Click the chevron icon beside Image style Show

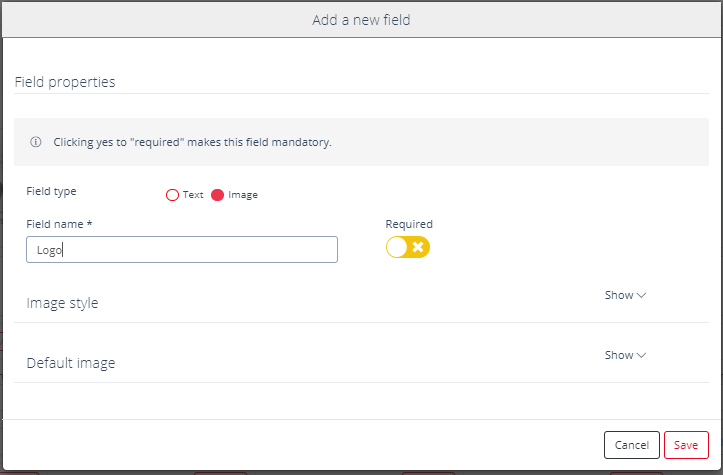641,295
